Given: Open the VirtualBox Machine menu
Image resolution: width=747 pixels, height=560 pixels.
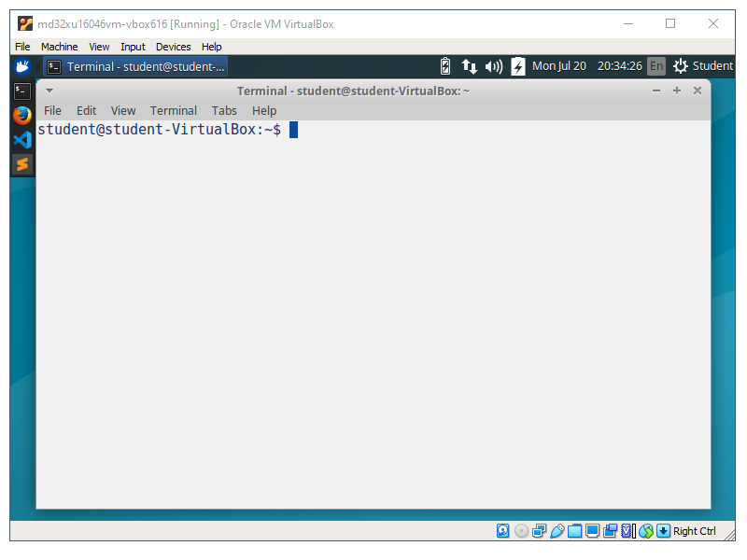Looking at the screenshot, I should click(x=60, y=47).
